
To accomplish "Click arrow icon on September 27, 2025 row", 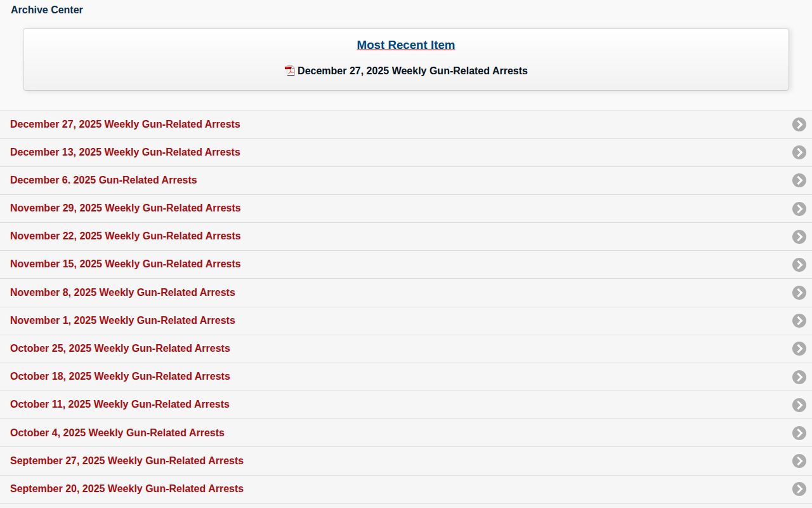I will (799, 461).
